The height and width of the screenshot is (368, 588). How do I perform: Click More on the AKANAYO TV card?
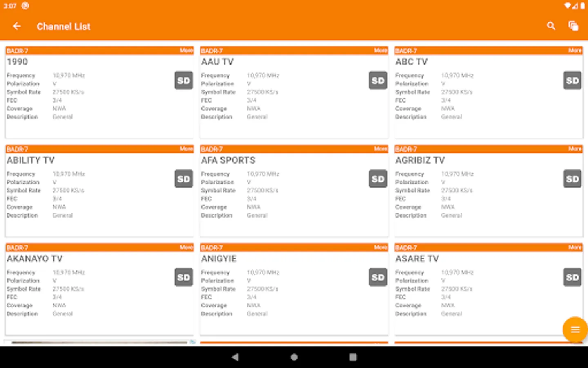tap(187, 247)
